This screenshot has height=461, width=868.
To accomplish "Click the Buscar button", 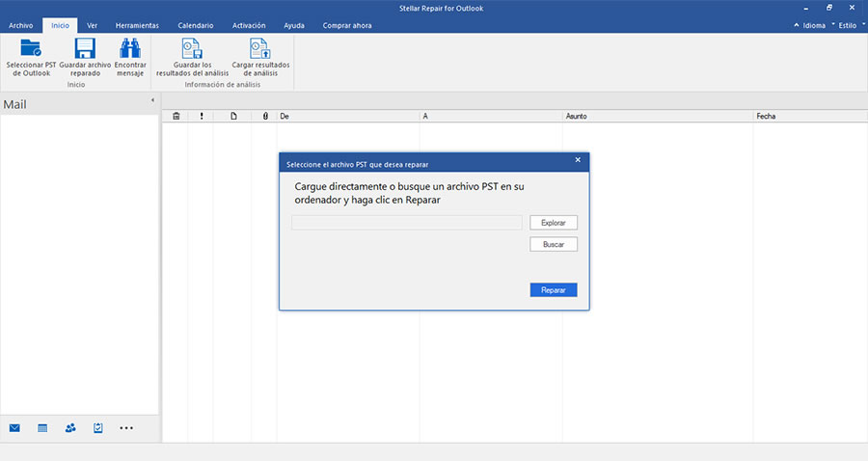I will click(x=553, y=244).
